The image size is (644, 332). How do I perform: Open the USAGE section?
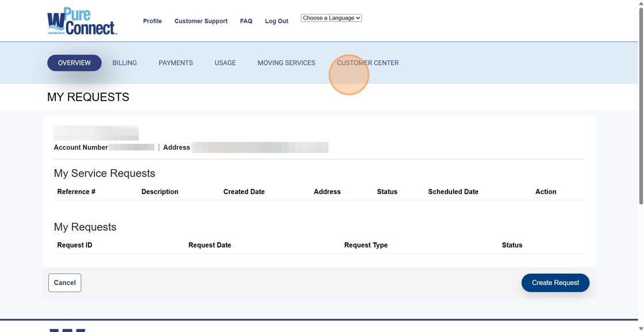[x=225, y=63]
